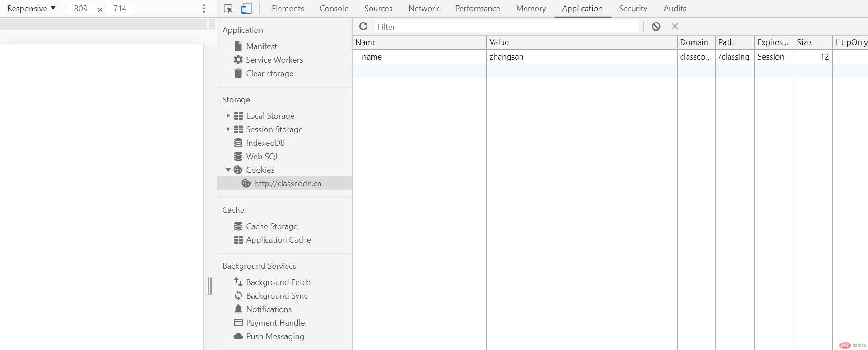Sort cookies by Size column header
The height and width of the screenshot is (350, 868).
coord(804,42)
